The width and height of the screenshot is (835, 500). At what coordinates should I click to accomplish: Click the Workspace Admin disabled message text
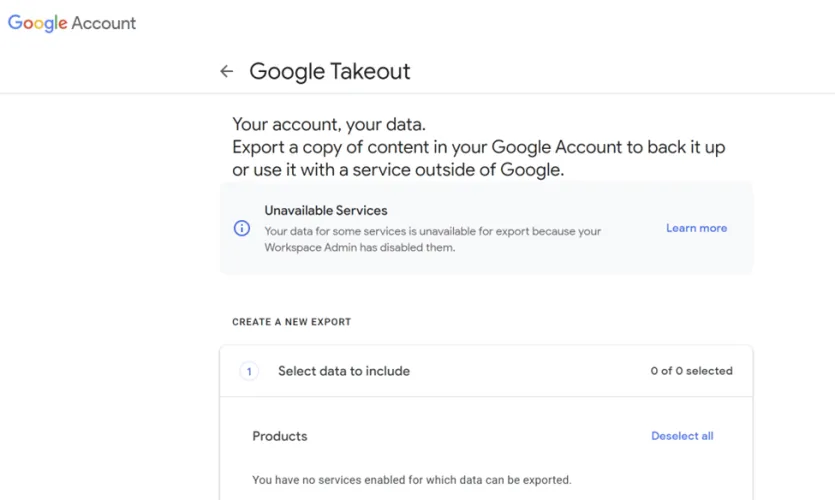point(359,247)
